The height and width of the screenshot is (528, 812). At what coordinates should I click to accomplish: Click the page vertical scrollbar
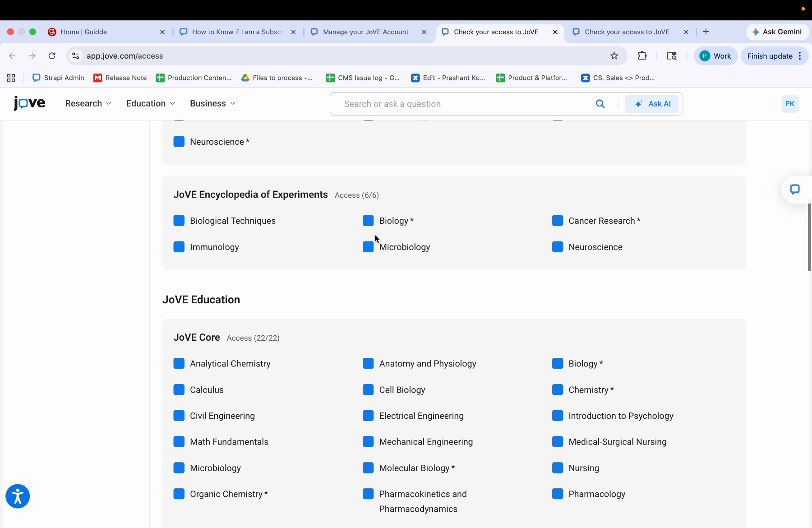(x=809, y=237)
